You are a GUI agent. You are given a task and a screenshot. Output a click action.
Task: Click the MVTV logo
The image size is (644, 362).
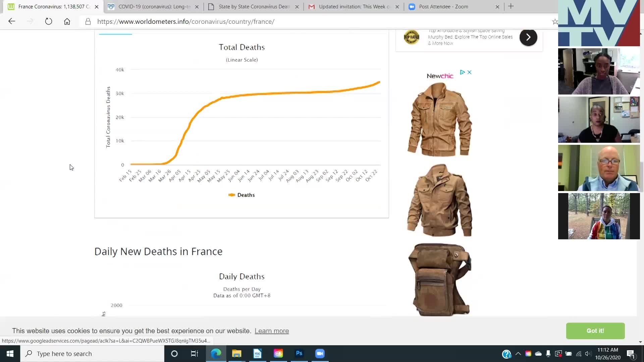[599, 23]
